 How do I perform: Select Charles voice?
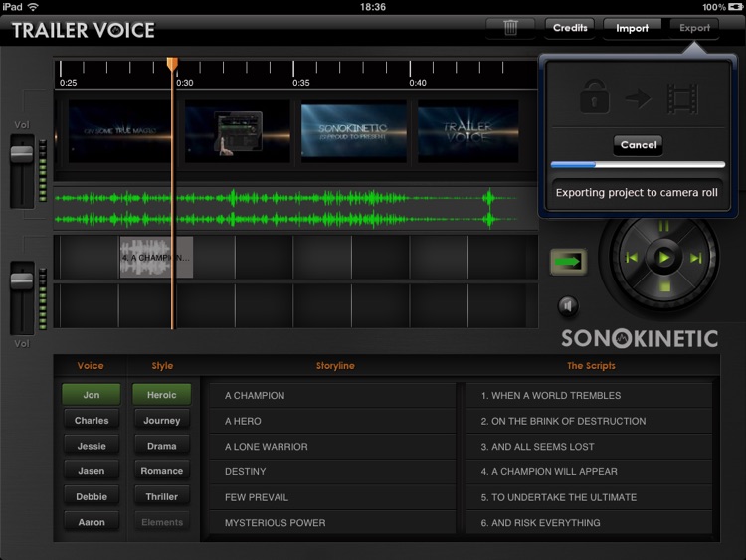pos(91,420)
